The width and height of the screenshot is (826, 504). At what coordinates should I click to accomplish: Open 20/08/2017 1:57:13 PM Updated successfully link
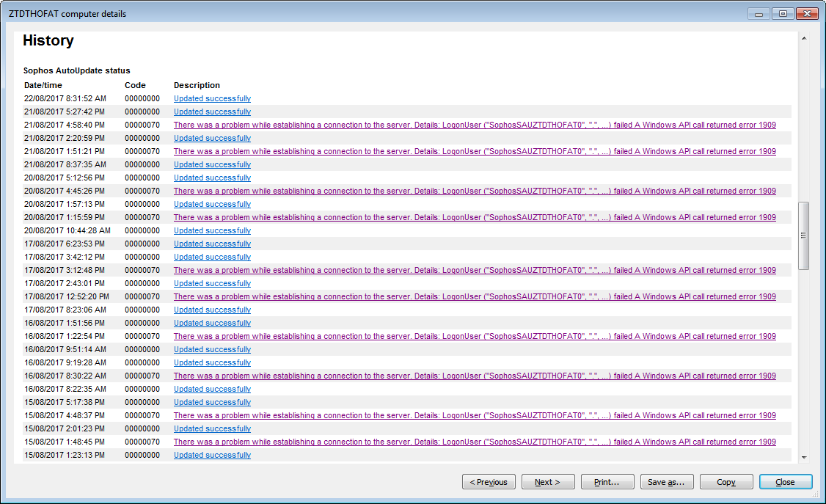click(x=212, y=204)
